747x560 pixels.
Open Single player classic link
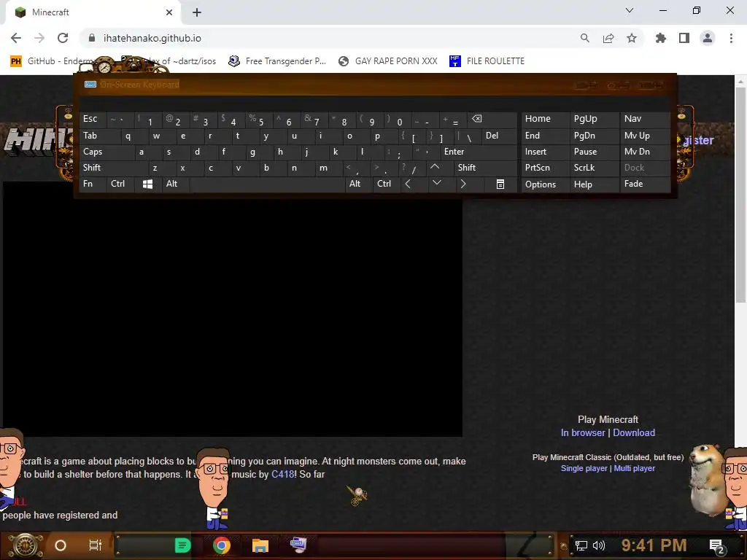(584, 468)
